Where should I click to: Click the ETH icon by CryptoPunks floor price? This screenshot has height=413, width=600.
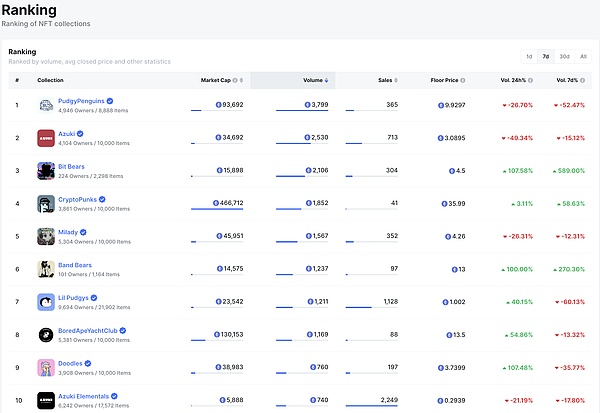click(x=444, y=204)
